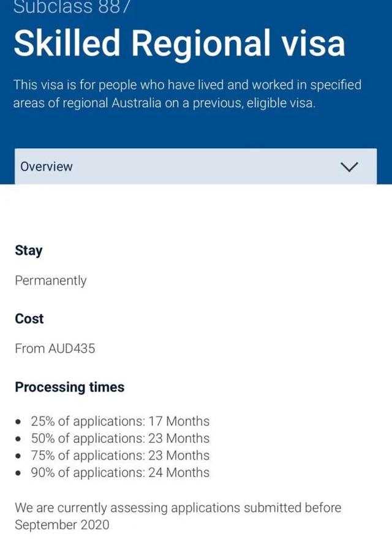
Task: Select the 25% of applications: 17 Months line
Action: click(120, 421)
